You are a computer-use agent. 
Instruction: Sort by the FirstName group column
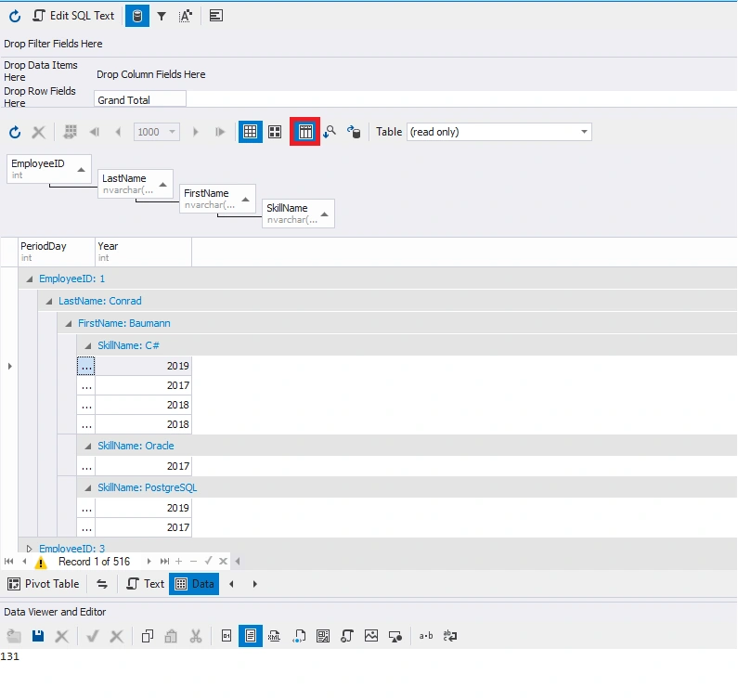pos(217,199)
